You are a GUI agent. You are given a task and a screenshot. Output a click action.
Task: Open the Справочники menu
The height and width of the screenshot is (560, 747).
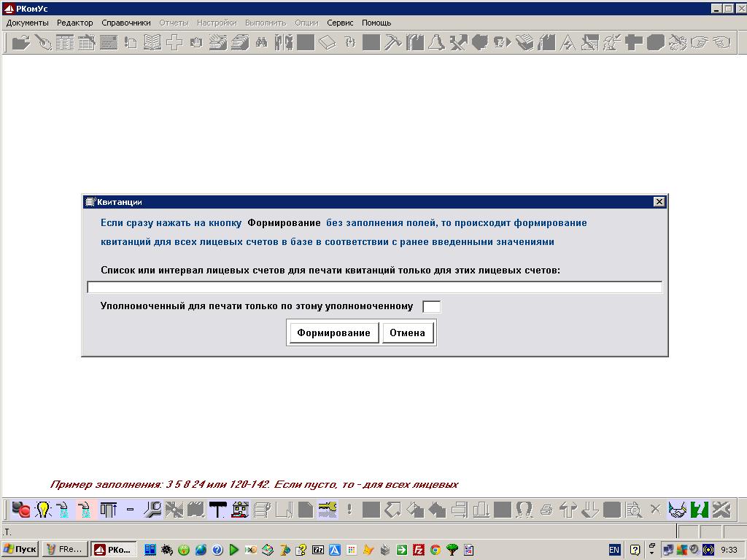tap(126, 23)
